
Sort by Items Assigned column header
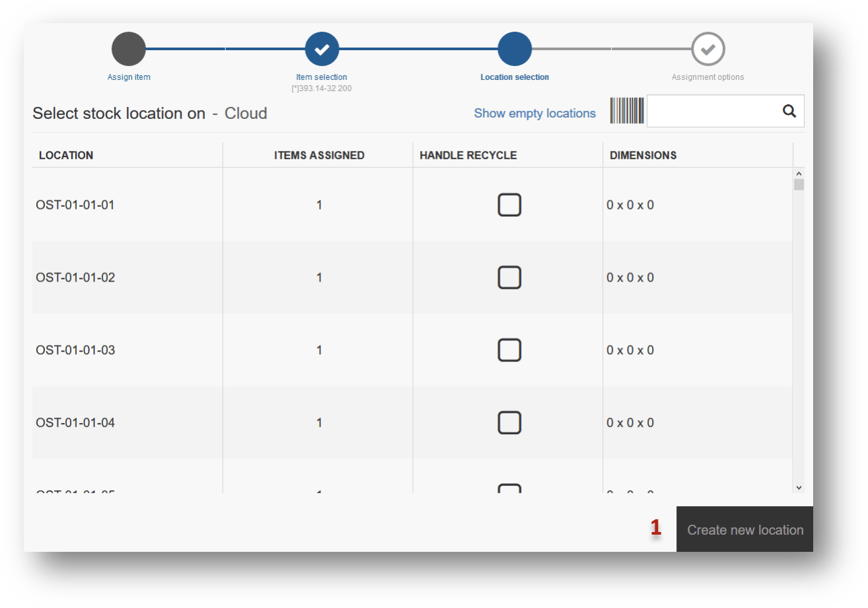(319, 156)
